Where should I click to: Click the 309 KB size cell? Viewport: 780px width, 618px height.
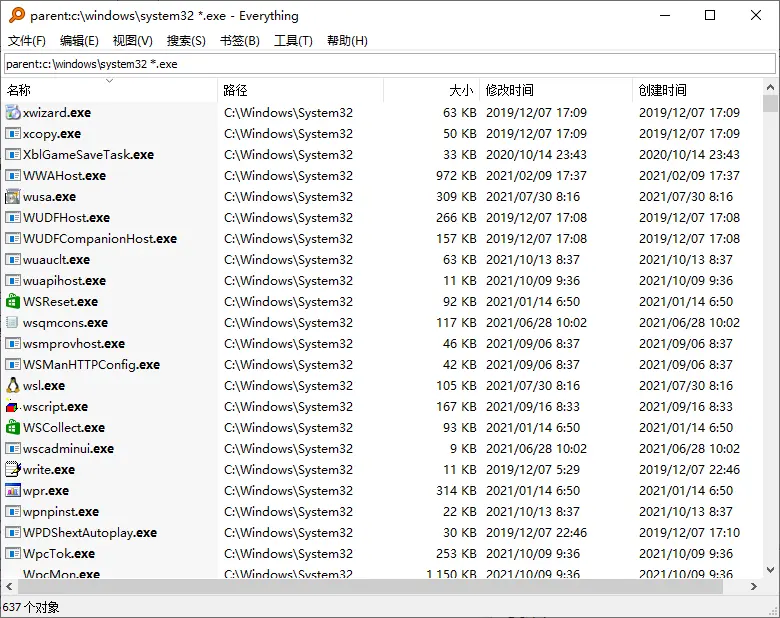click(x=456, y=197)
